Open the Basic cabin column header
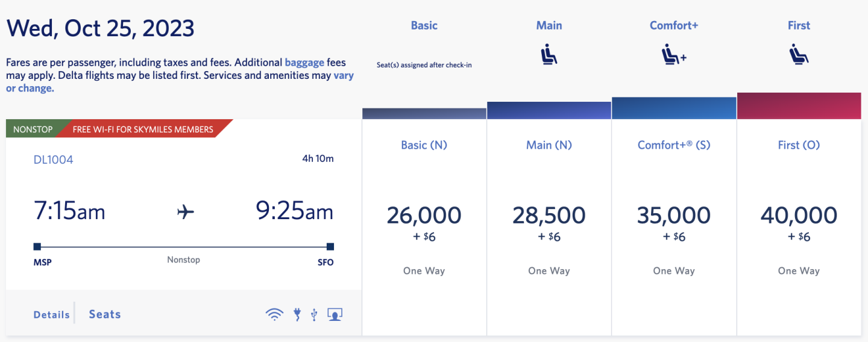Image resolution: width=868 pixels, height=342 pixels. click(x=424, y=25)
